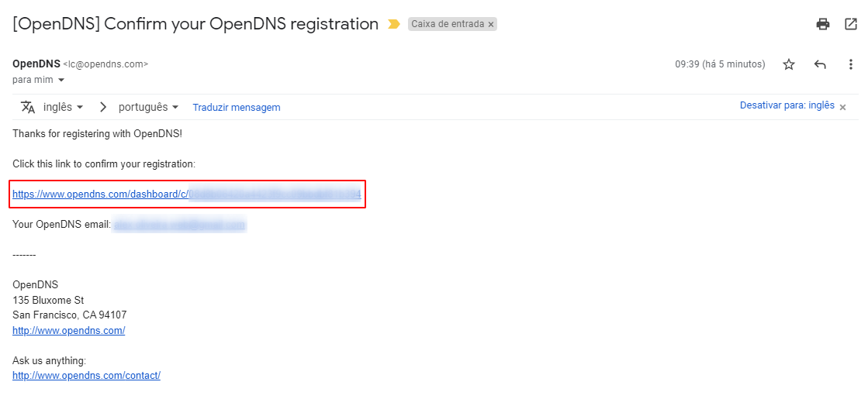Open the http://www.opendns.com/ link
868x406 pixels.
coord(68,330)
